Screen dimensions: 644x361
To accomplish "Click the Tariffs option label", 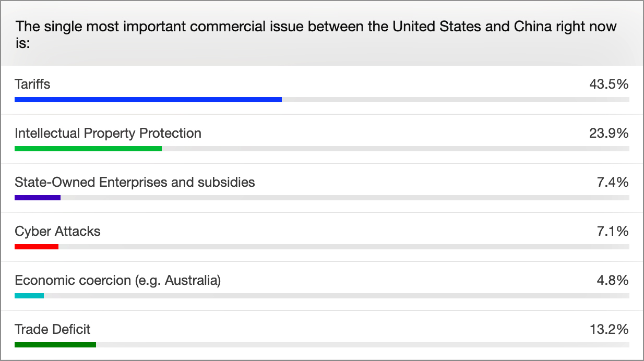I will [x=32, y=84].
